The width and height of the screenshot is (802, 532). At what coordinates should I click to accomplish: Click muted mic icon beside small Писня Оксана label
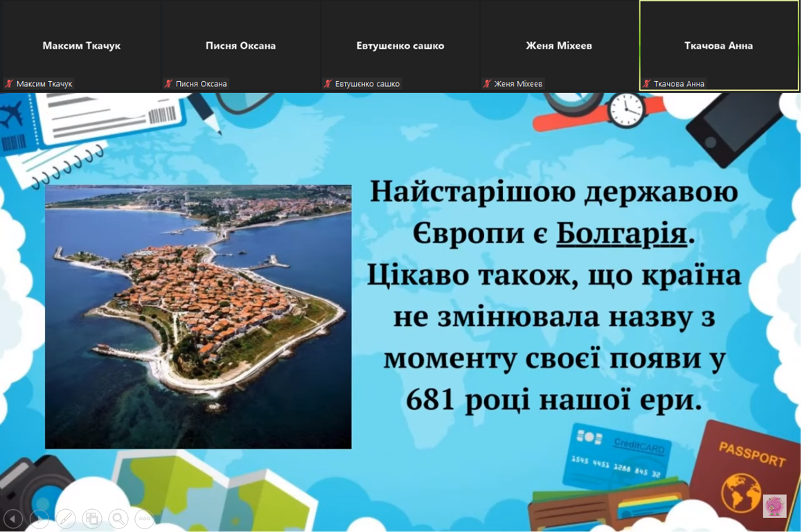pos(168,84)
